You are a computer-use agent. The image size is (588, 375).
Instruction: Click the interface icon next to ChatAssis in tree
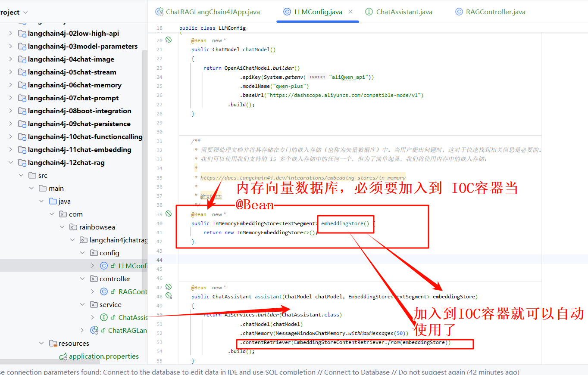coord(103,317)
